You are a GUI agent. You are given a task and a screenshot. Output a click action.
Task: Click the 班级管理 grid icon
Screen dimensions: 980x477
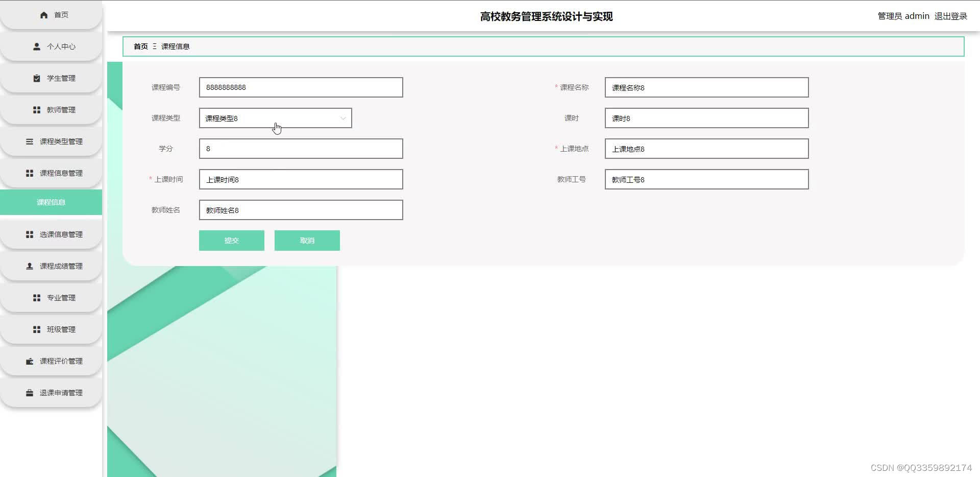[x=37, y=329]
